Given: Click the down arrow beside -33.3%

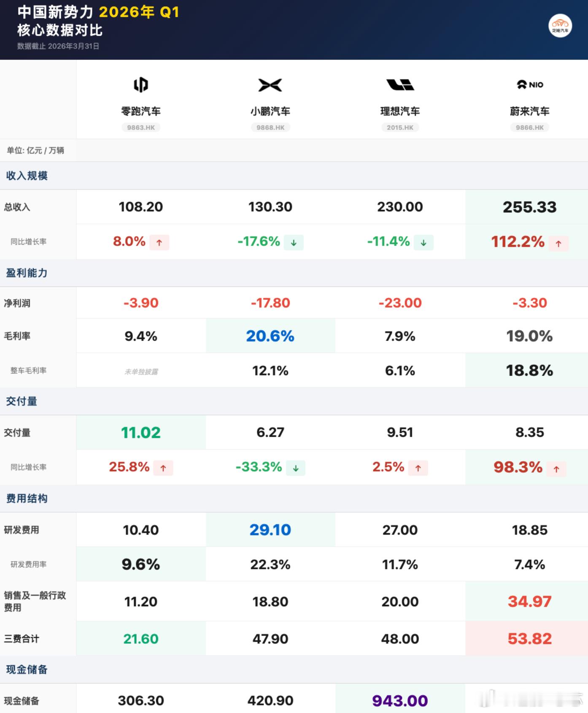Looking at the screenshot, I should point(296,468).
